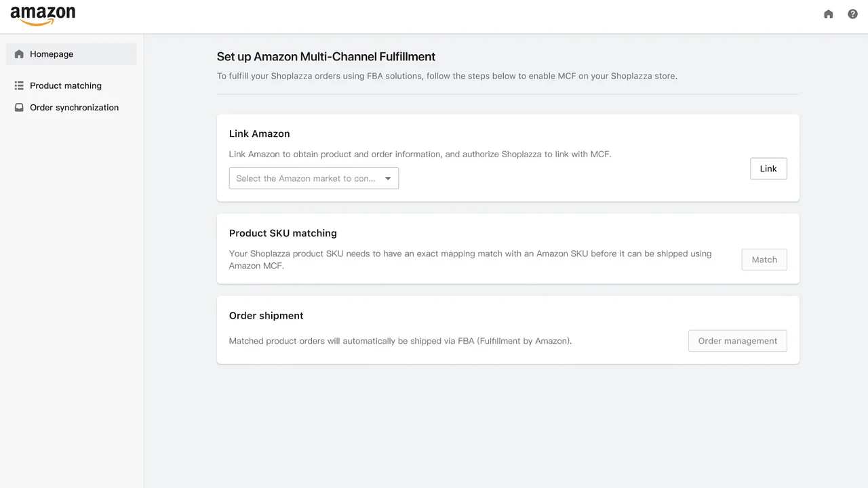The height and width of the screenshot is (488, 868).
Task: Click the Link Amazon card heading
Action: tap(259, 134)
